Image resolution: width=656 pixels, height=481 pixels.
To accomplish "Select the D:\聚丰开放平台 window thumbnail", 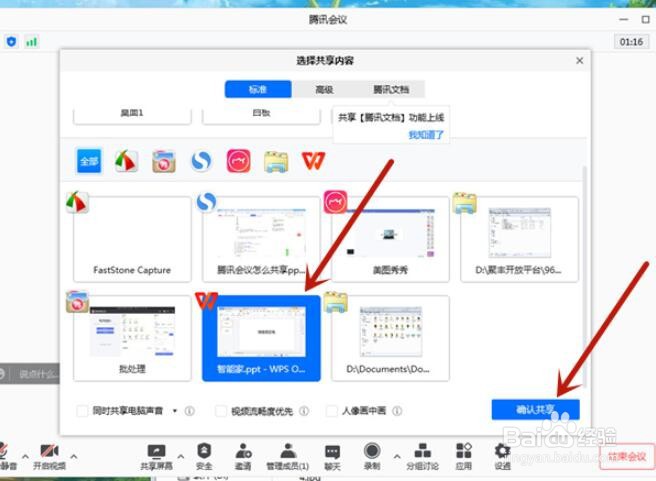I will click(520, 239).
